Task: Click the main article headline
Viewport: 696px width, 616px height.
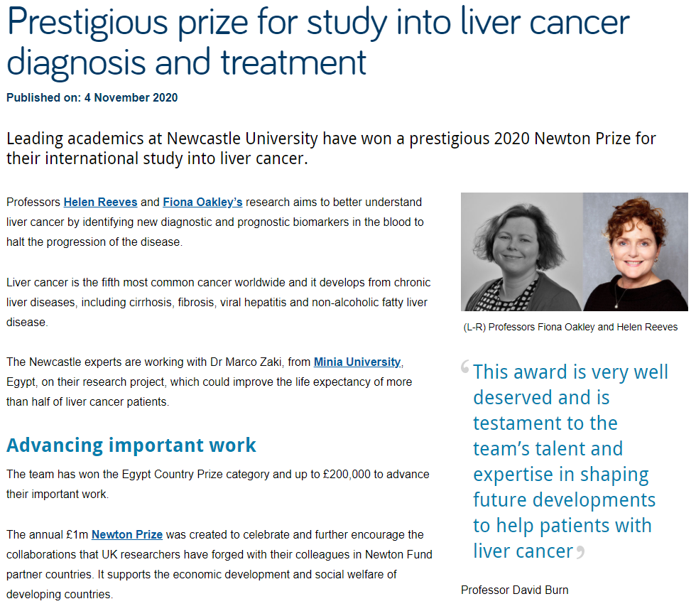Action: (317, 41)
